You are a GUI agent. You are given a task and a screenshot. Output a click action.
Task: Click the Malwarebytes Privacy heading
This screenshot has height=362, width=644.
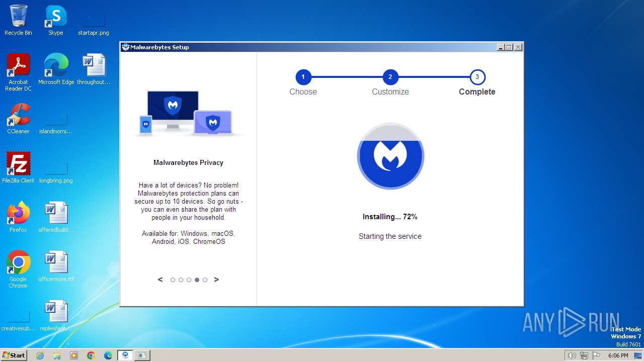pos(188,162)
